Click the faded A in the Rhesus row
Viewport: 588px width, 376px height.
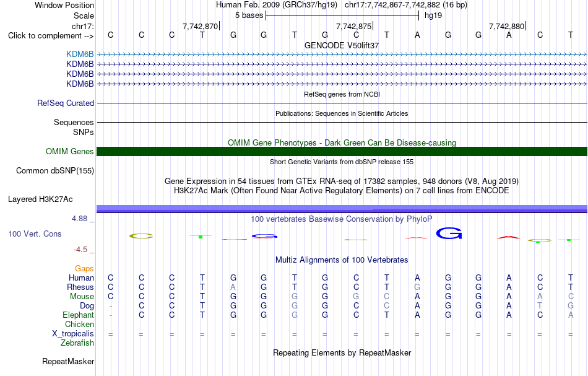pyautogui.click(x=233, y=287)
